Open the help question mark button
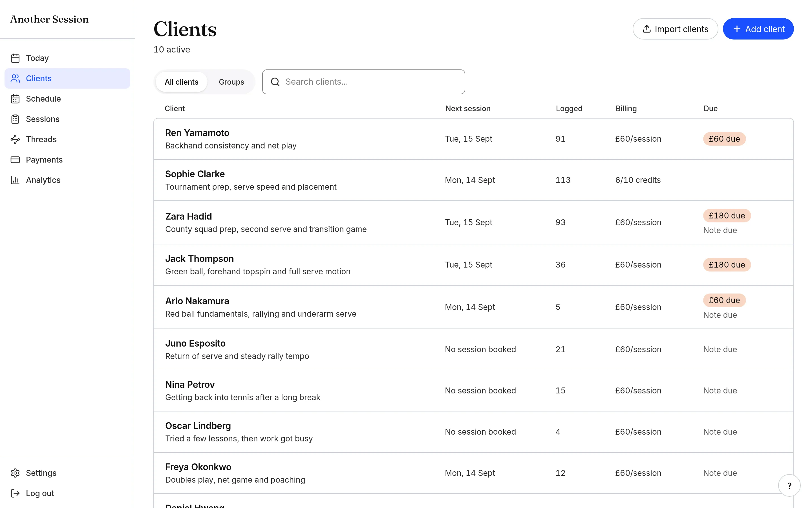This screenshot has width=812, height=508. click(789, 485)
